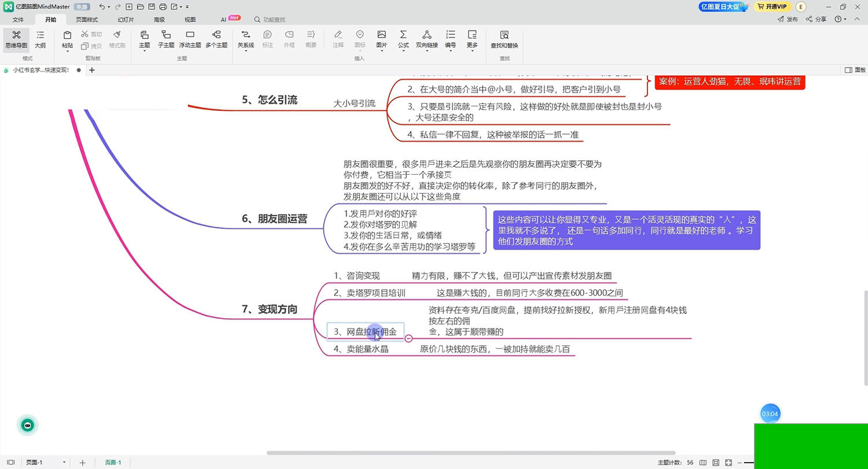Expand the Paste (粘贴) dropdown
This screenshot has width=868, height=469.
67,51
